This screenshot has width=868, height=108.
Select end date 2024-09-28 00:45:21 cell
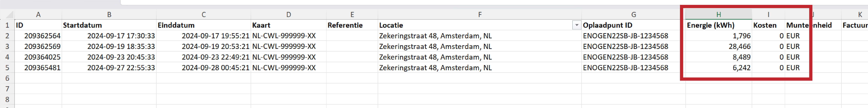204,68
